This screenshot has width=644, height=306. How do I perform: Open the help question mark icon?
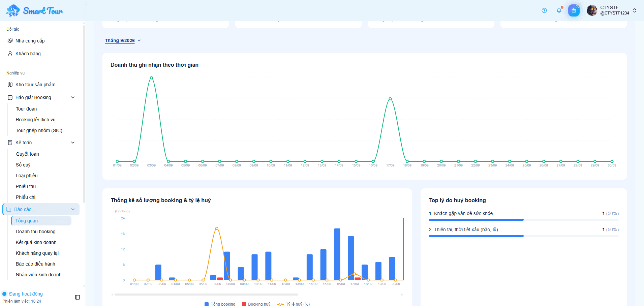544,10
